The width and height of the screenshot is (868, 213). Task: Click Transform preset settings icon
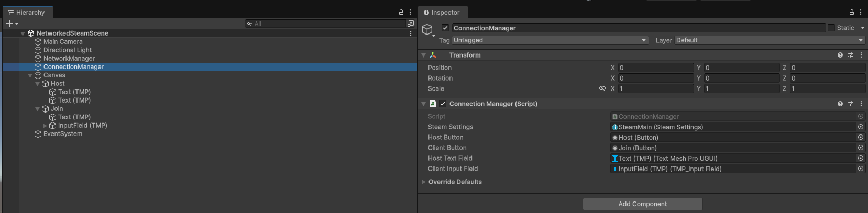point(851,55)
